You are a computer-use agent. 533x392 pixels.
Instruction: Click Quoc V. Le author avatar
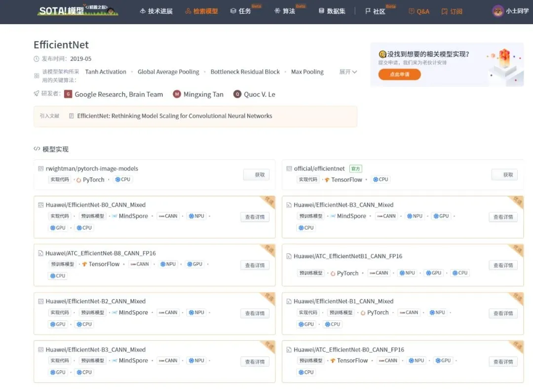pyautogui.click(x=237, y=94)
